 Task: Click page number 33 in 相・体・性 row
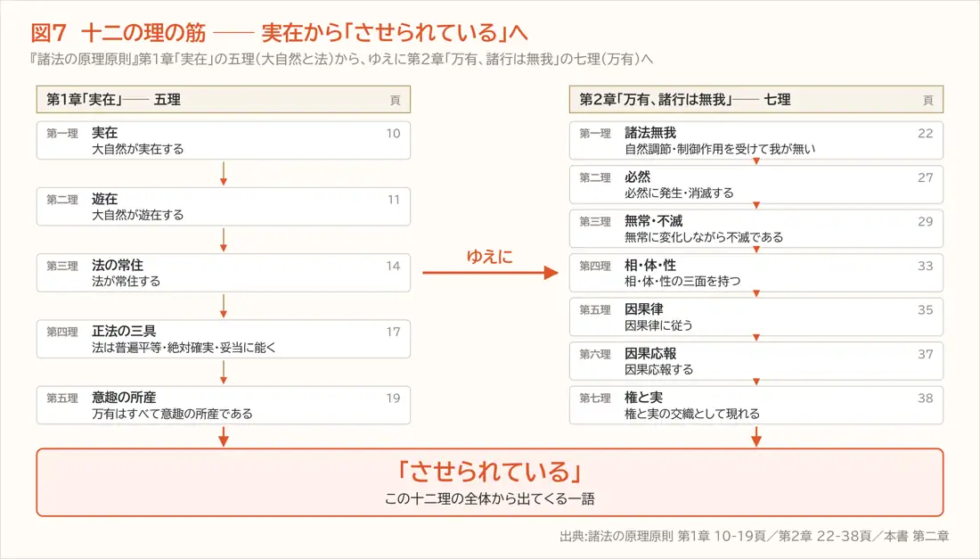(x=926, y=266)
